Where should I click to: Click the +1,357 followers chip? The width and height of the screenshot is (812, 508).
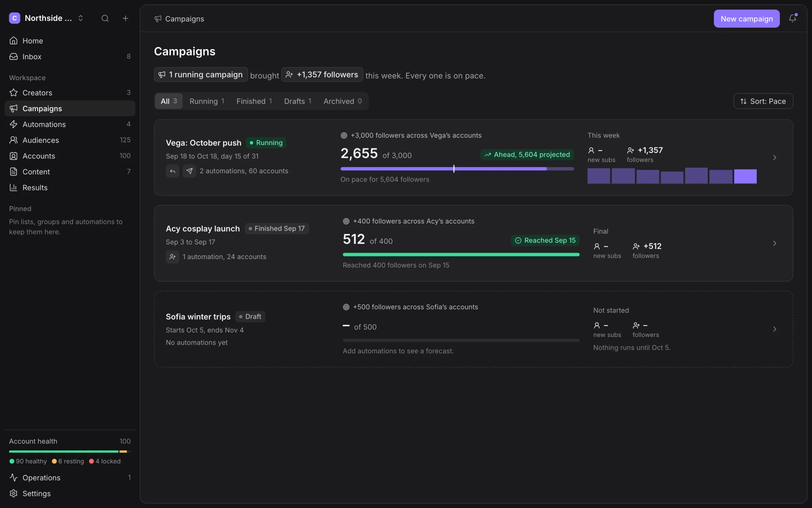(322, 75)
